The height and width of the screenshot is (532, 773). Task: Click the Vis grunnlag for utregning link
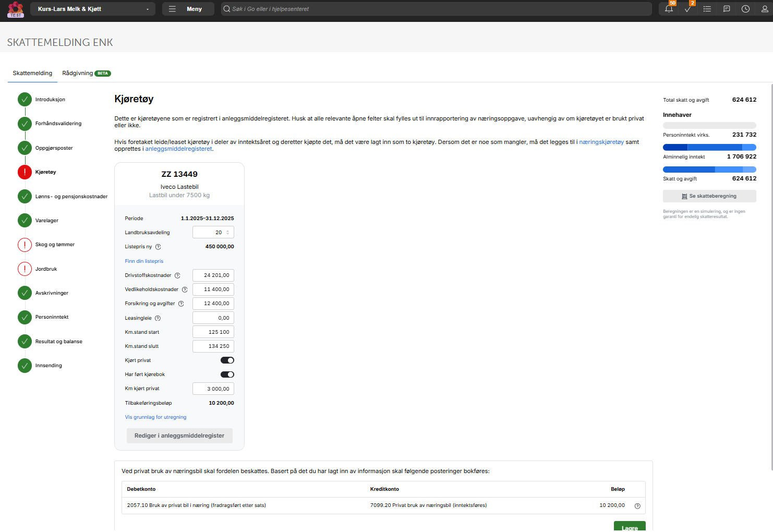[155, 417]
